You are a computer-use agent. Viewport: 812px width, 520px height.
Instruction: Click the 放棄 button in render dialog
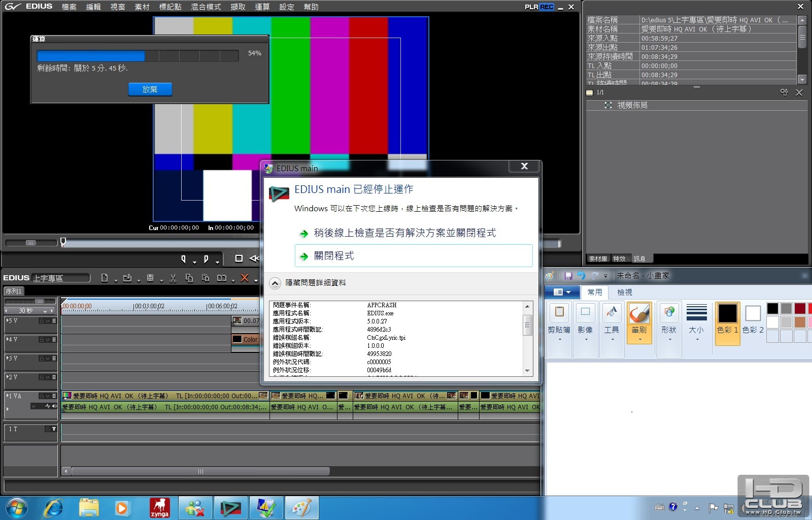tap(150, 89)
